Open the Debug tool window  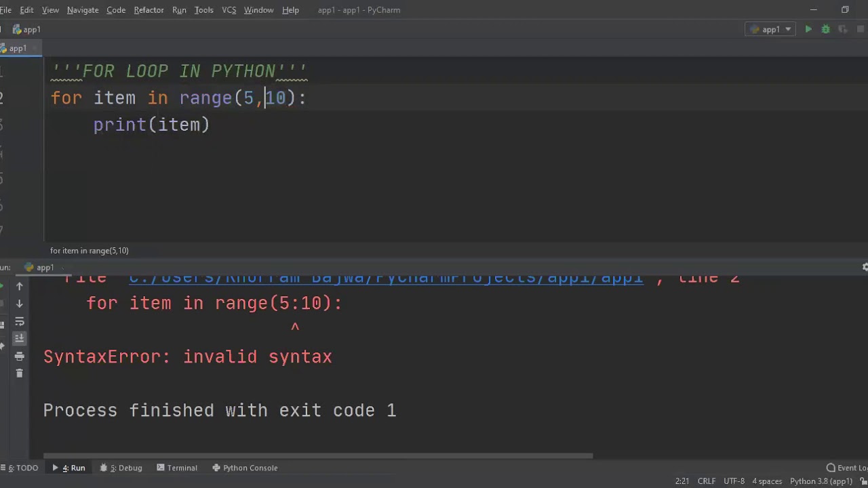pos(121,468)
